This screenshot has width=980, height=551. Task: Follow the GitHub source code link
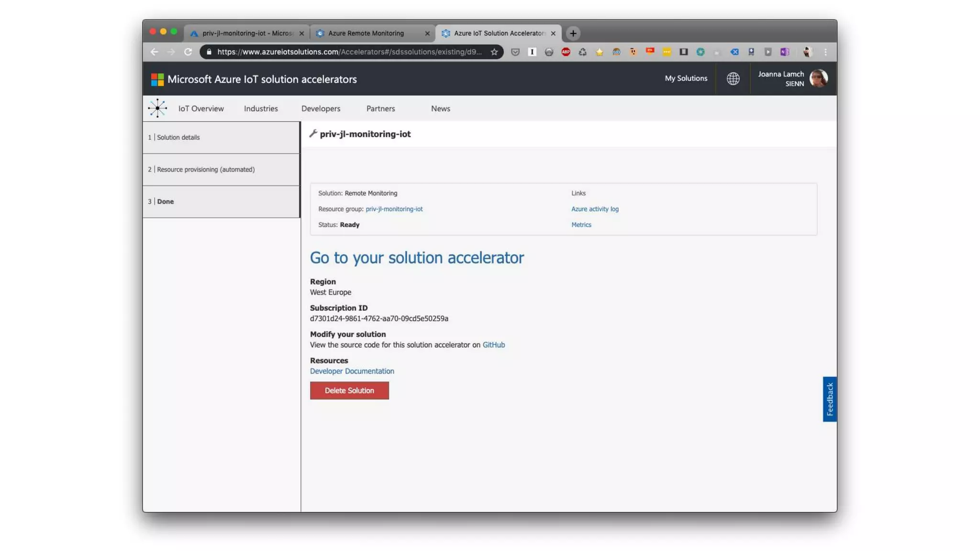click(493, 345)
